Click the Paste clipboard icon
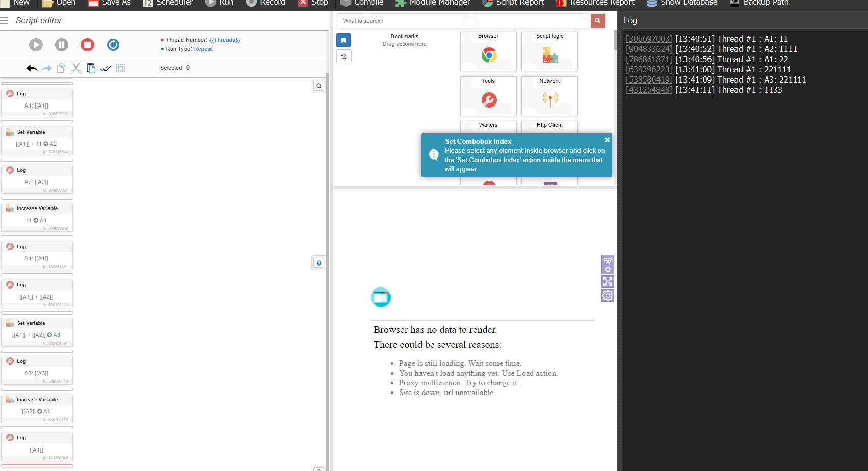Viewport: 868px width, 471px height. coord(91,68)
